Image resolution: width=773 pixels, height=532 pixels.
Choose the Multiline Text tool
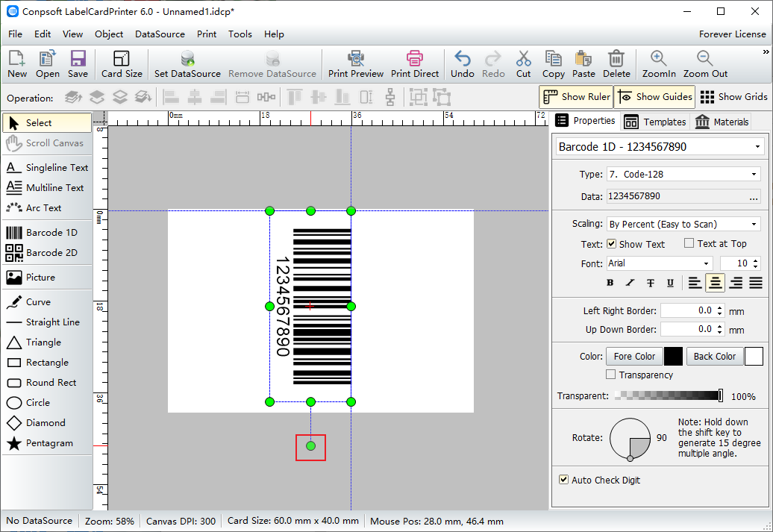(47, 188)
